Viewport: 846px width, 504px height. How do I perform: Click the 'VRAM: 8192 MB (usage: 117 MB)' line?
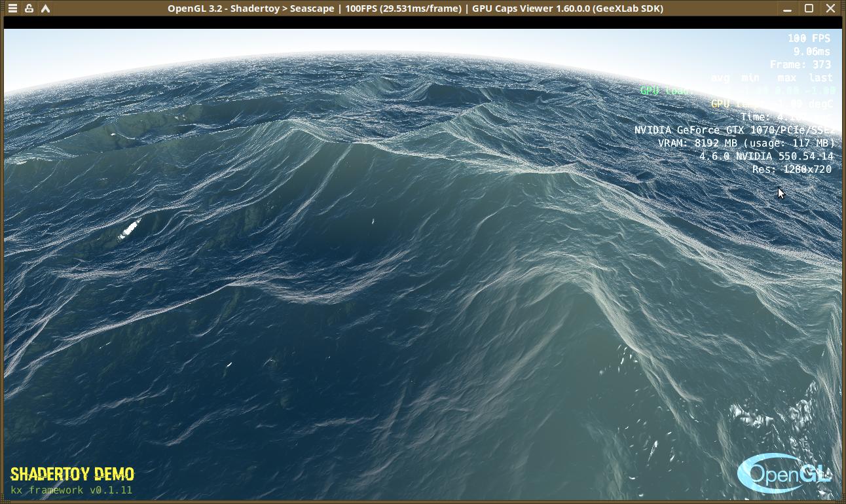(746, 143)
